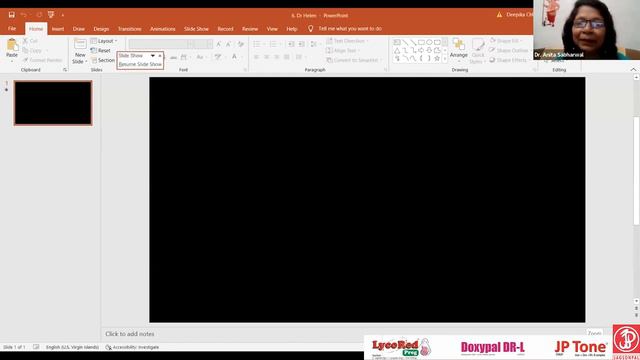Close the Slide Show popup toolbar
This screenshot has height=360, width=640.
click(x=160, y=56)
